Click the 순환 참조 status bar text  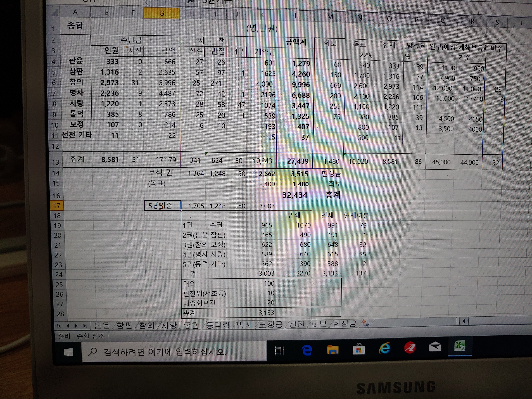click(x=90, y=336)
